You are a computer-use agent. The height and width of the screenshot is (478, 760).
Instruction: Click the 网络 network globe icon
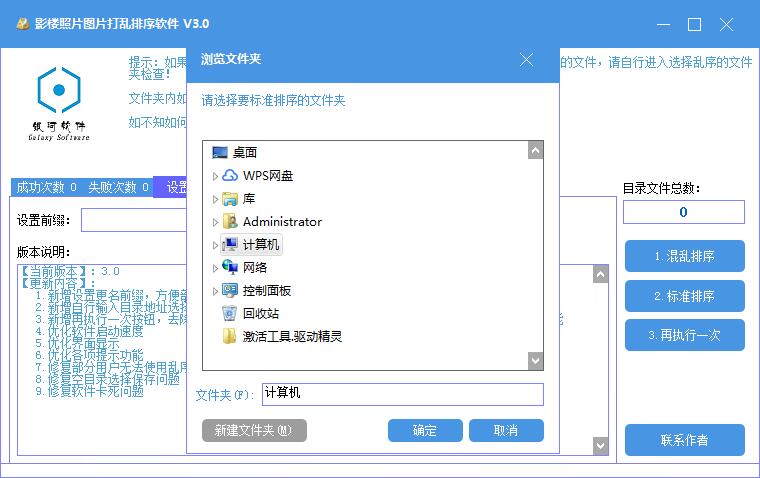[x=230, y=267]
